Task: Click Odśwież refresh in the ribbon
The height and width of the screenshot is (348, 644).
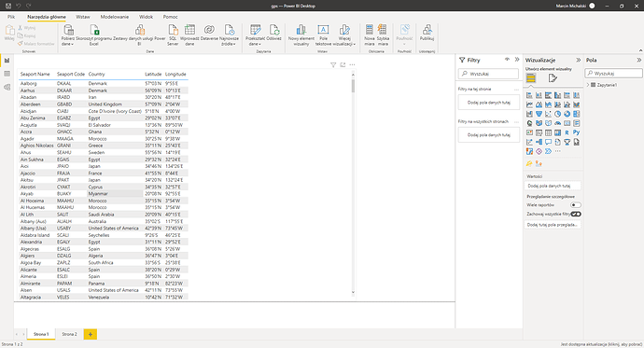Action: [x=273, y=33]
